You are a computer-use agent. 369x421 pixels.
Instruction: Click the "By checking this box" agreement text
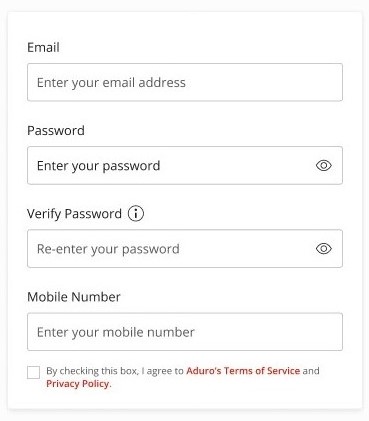92,371
